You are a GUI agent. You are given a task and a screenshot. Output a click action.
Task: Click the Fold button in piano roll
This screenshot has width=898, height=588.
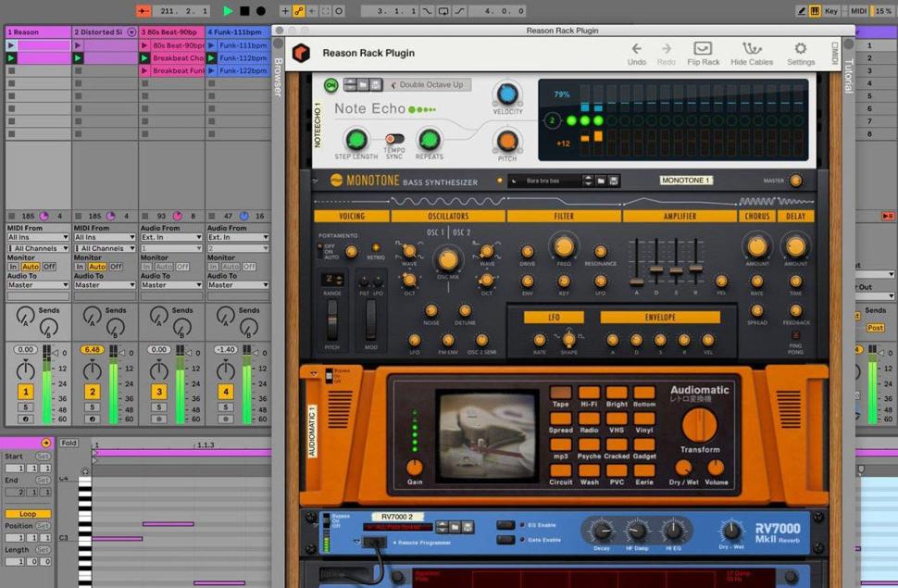[x=69, y=444]
